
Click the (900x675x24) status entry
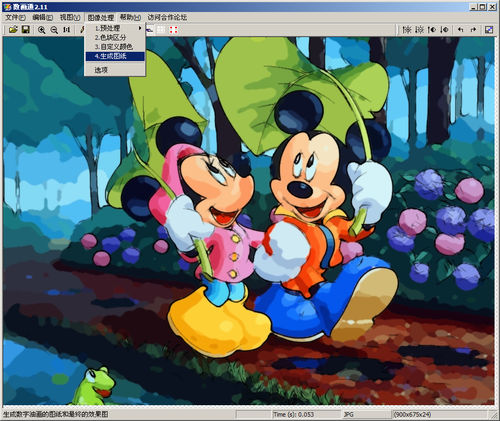point(412,414)
